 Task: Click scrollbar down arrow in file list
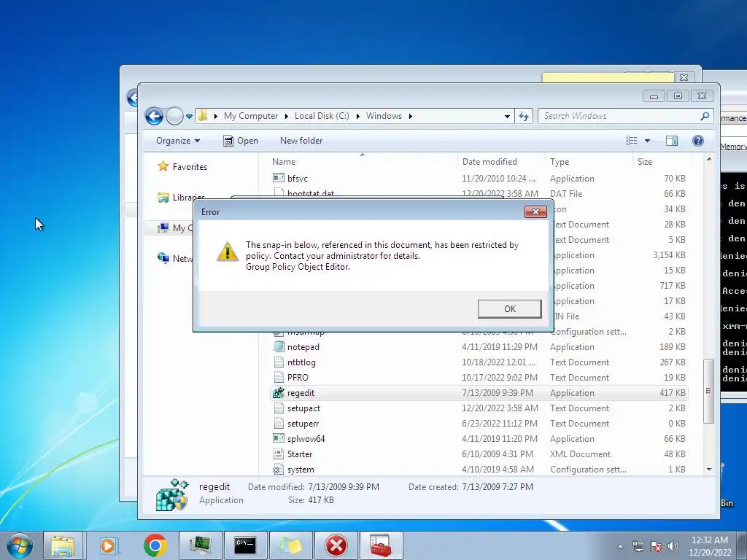pyautogui.click(x=708, y=469)
